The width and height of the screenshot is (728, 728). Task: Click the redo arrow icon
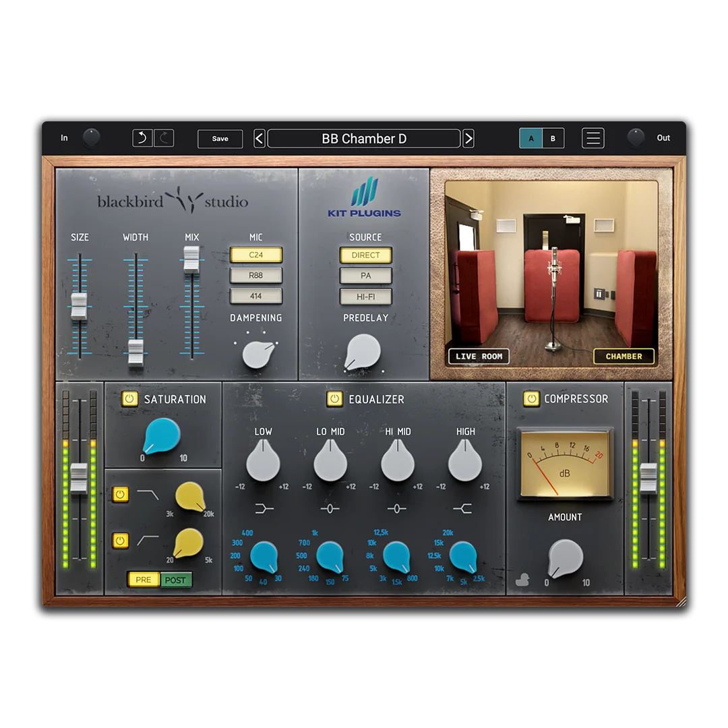tap(164, 138)
